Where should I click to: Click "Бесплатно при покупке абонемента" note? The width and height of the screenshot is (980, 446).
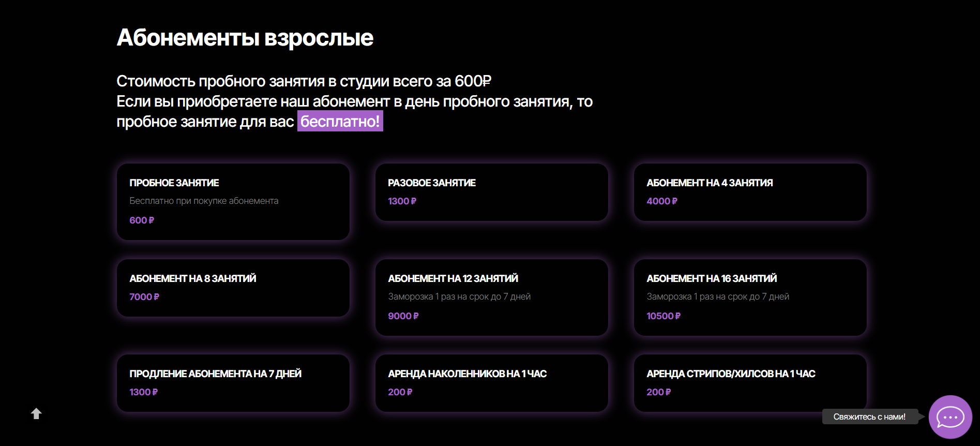[204, 201]
